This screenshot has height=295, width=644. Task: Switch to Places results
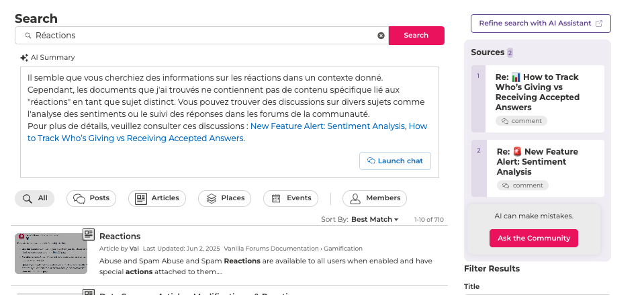224,198
